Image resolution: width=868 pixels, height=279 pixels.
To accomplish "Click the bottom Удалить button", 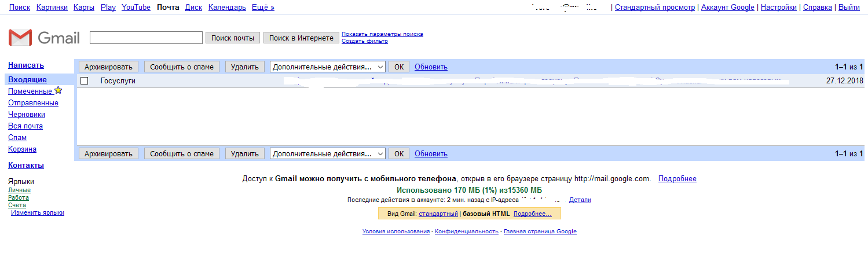I will [x=244, y=153].
